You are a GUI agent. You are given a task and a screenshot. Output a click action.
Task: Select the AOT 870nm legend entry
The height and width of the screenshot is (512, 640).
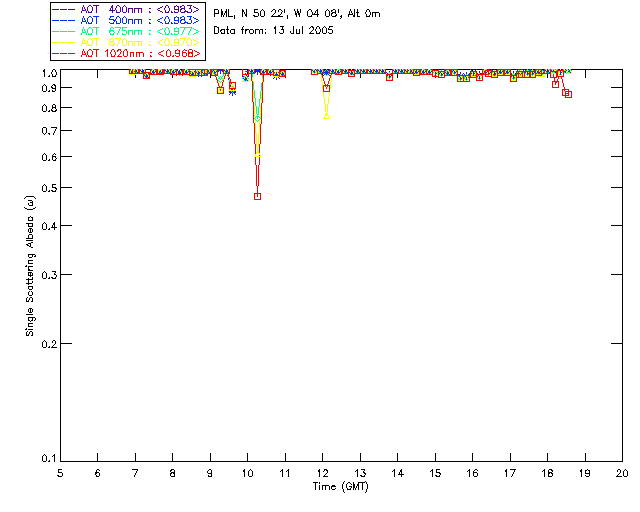126,42
